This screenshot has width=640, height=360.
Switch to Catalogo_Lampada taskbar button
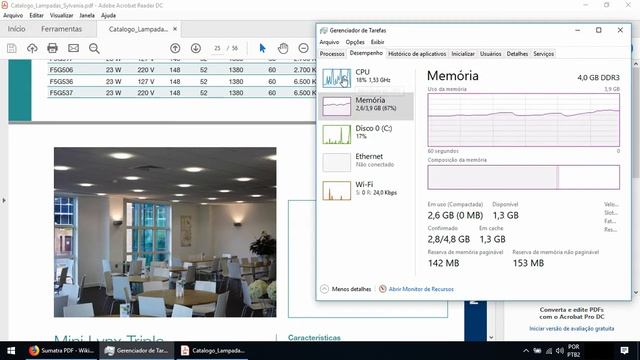pyautogui.click(x=212, y=351)
